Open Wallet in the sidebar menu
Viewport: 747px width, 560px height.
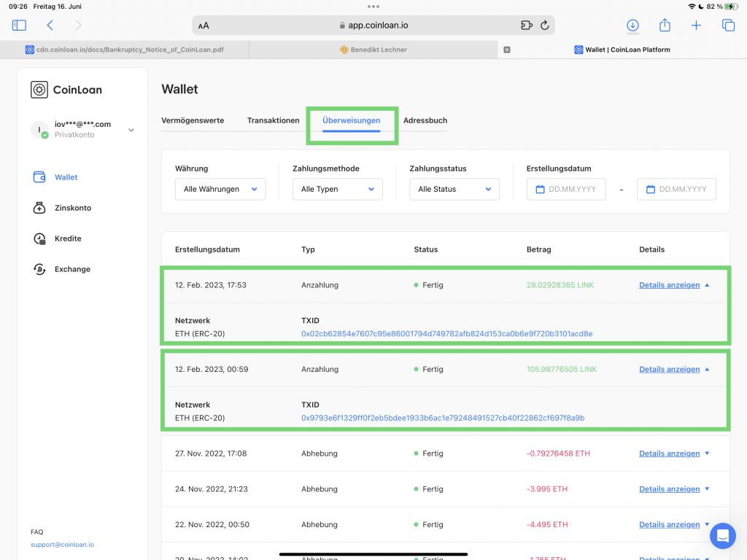pos(66,177)
